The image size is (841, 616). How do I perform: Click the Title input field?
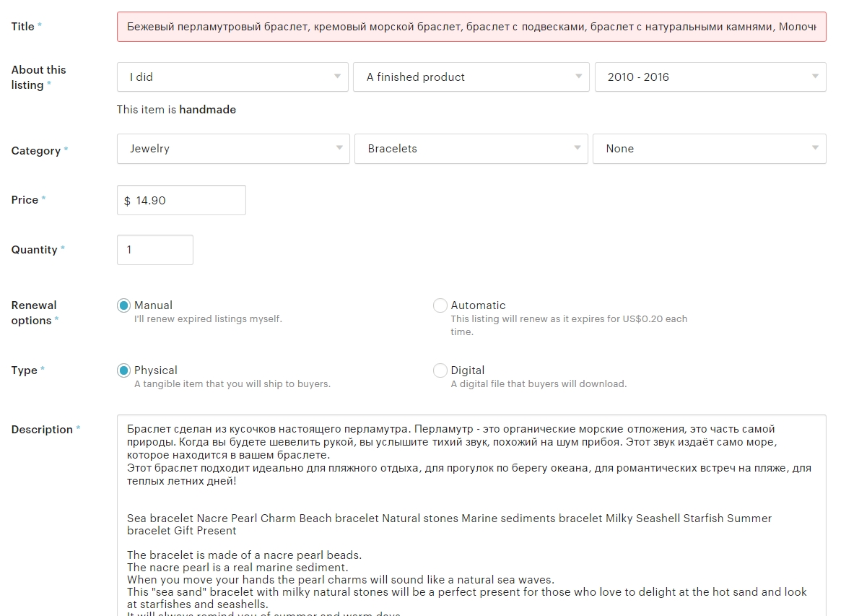pos(471,27)
